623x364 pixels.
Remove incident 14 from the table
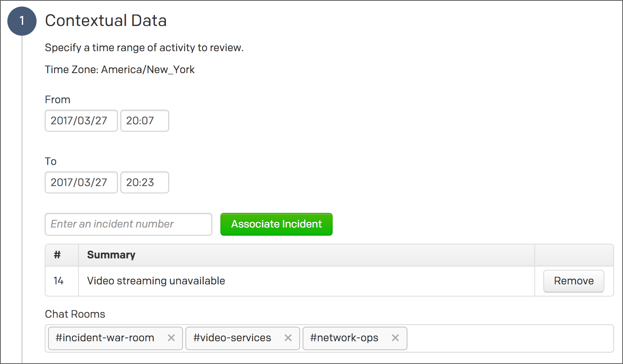point(573,281)
